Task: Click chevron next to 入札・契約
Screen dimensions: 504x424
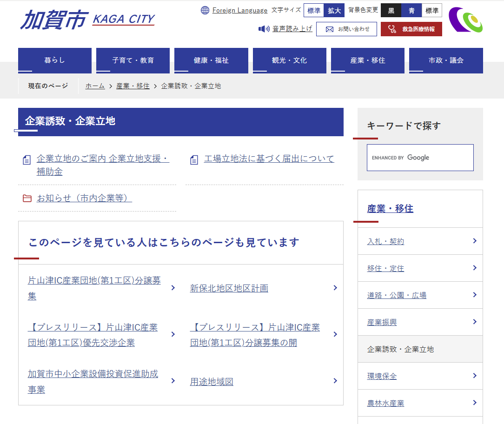Action: coord(475,241)
